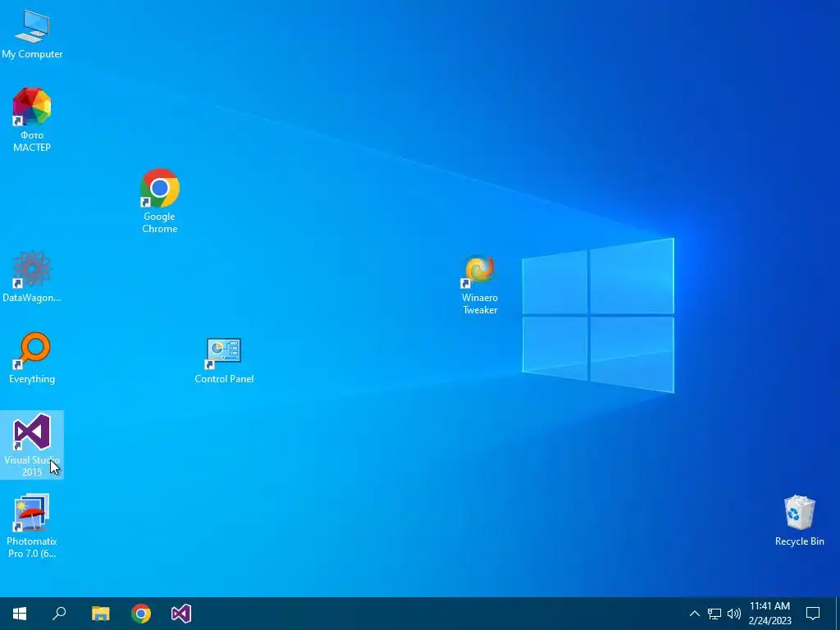The width and height of the screenshot is (840, 630).
Task: Select the Google Chrome desktop shortcut
Action: click(160, 201)
